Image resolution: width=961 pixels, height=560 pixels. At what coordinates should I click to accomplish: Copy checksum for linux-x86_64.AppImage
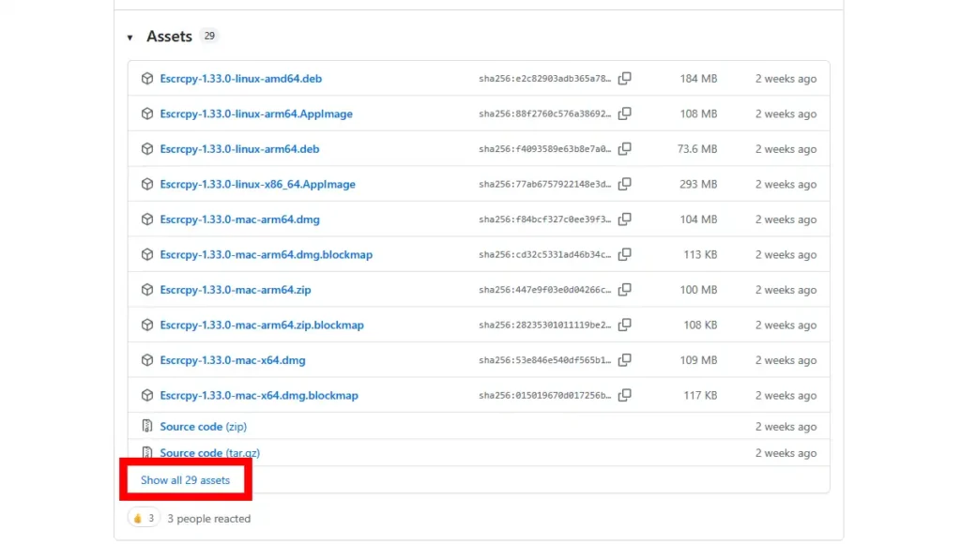coord(625,184)
